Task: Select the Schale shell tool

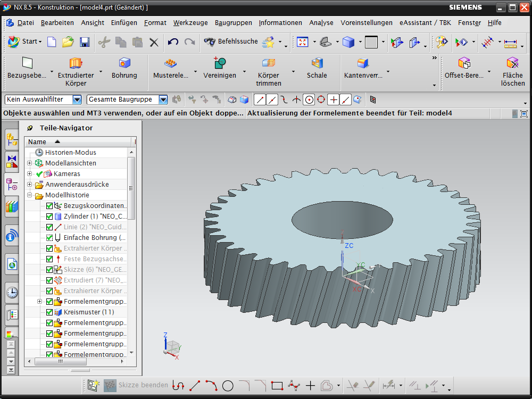Action: point(317,69)
